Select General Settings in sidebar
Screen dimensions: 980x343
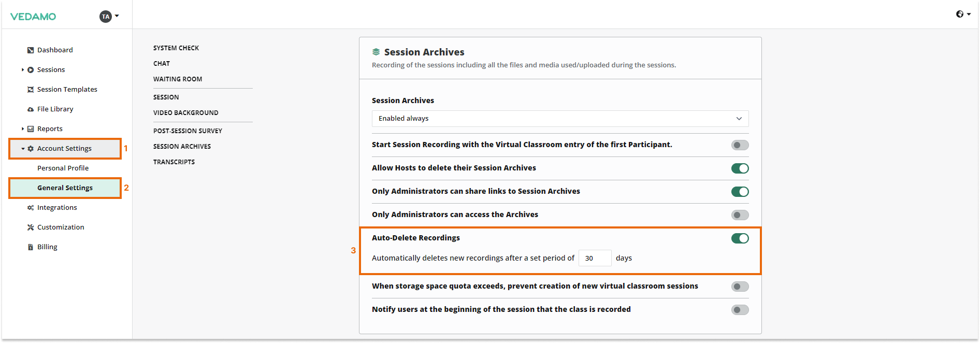pyautogui.click(x=65, y=188)
